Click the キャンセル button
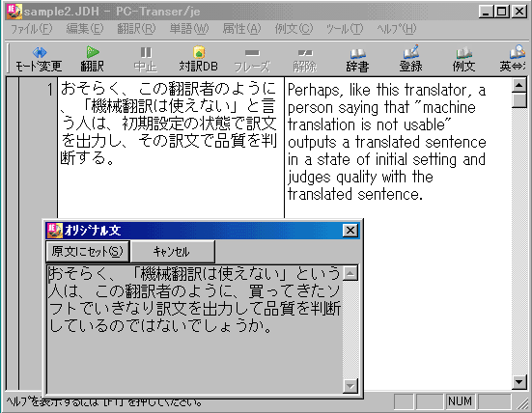Viewport: 532px width, 413px height. (173, 251)
